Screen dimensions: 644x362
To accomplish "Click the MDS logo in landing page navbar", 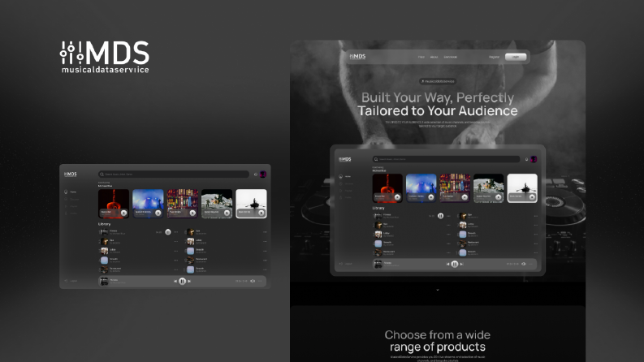I will [357, 57].
